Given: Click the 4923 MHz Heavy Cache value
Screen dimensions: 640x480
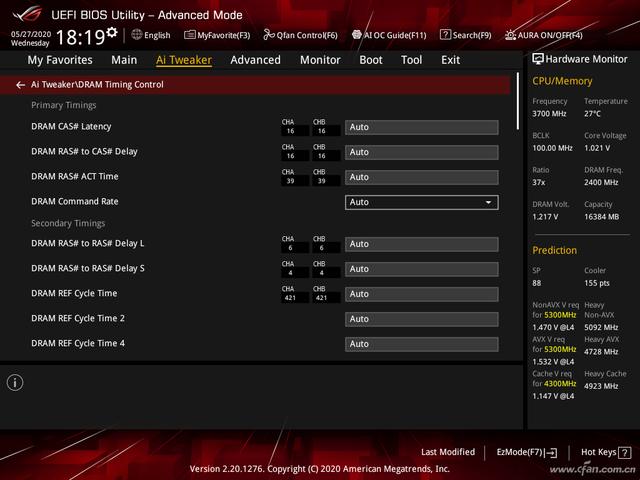Looking at the screenshot, I should click(601, 386).
